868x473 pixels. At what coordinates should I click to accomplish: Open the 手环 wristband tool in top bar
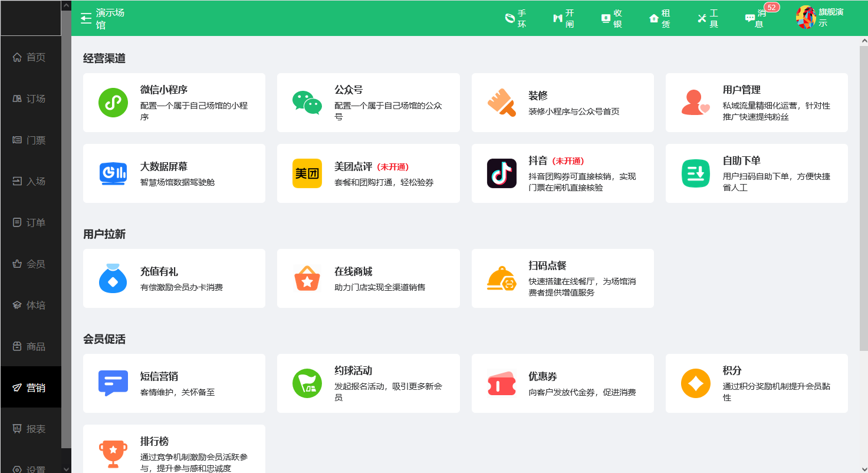coord(516,17)
